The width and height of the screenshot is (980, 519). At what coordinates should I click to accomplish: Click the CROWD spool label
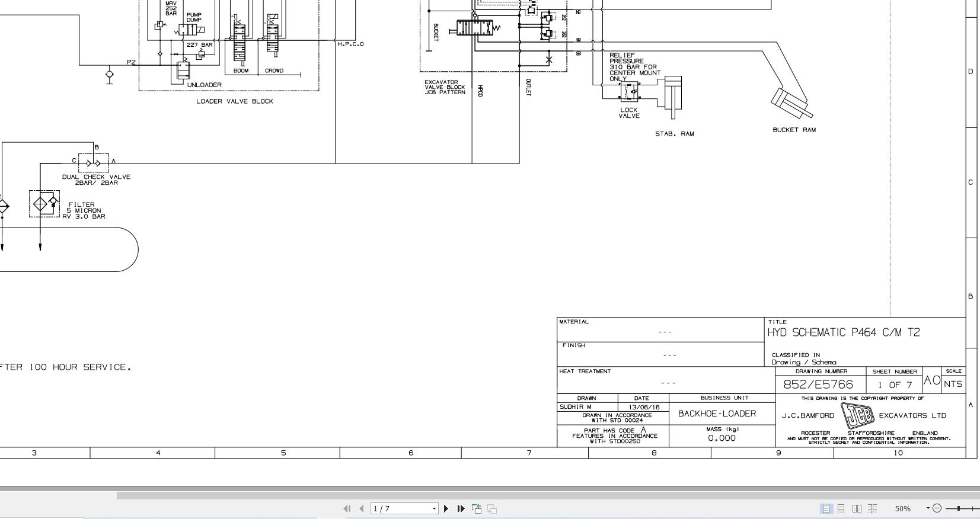[x=274, y=71]
